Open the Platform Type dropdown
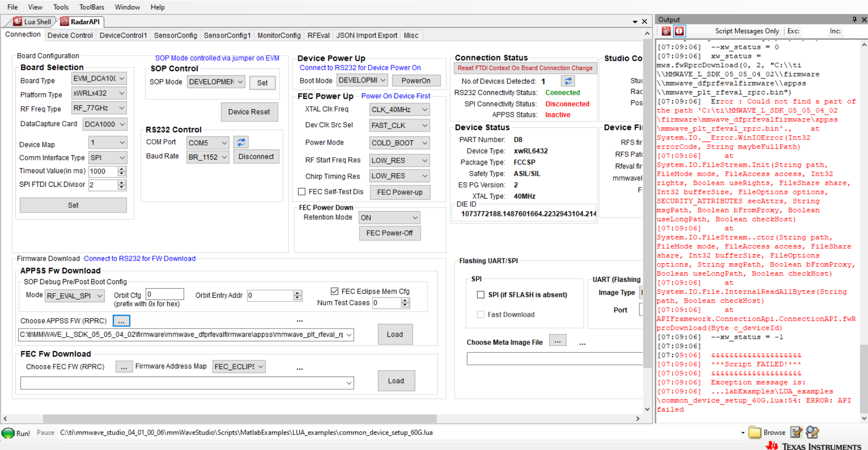The height and width of the screenshot is (450, 868). click(99, 93)
